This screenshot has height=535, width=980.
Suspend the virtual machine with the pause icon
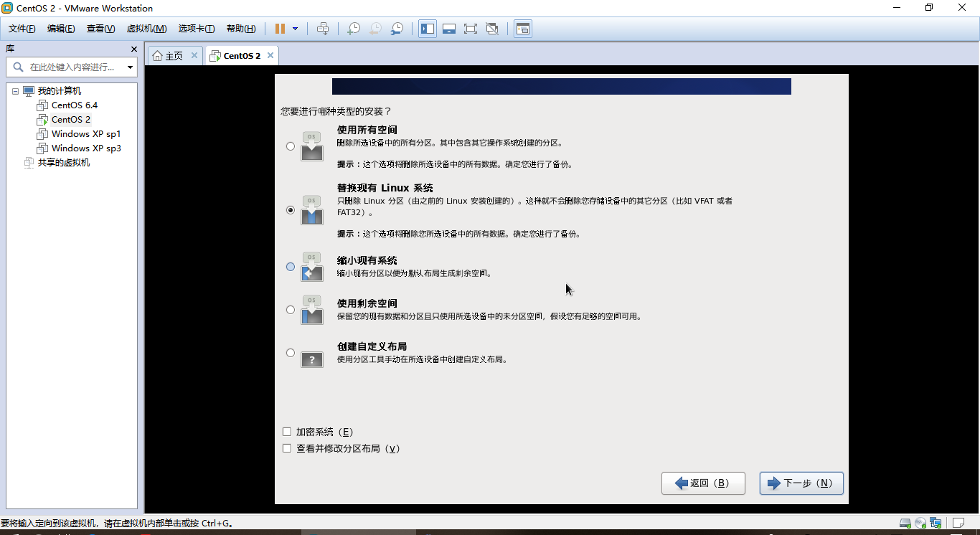click(x=279, y=29)
